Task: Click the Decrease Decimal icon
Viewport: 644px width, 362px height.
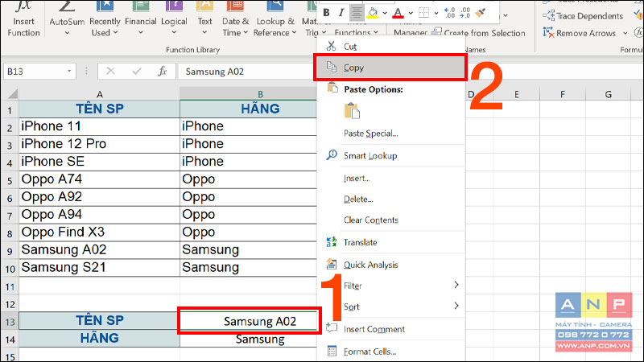Action: 465,13
